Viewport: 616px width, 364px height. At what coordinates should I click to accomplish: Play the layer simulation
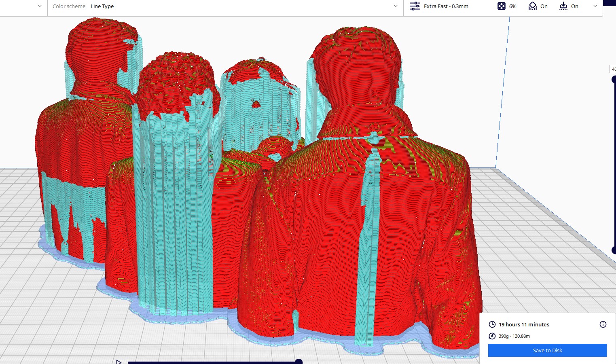[119, 362]
